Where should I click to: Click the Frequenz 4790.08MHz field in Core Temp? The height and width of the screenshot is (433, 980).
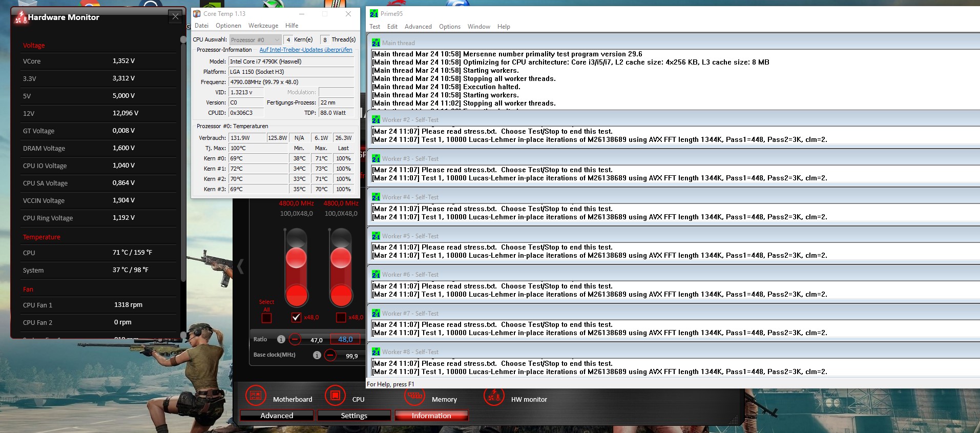pos(291,82)
